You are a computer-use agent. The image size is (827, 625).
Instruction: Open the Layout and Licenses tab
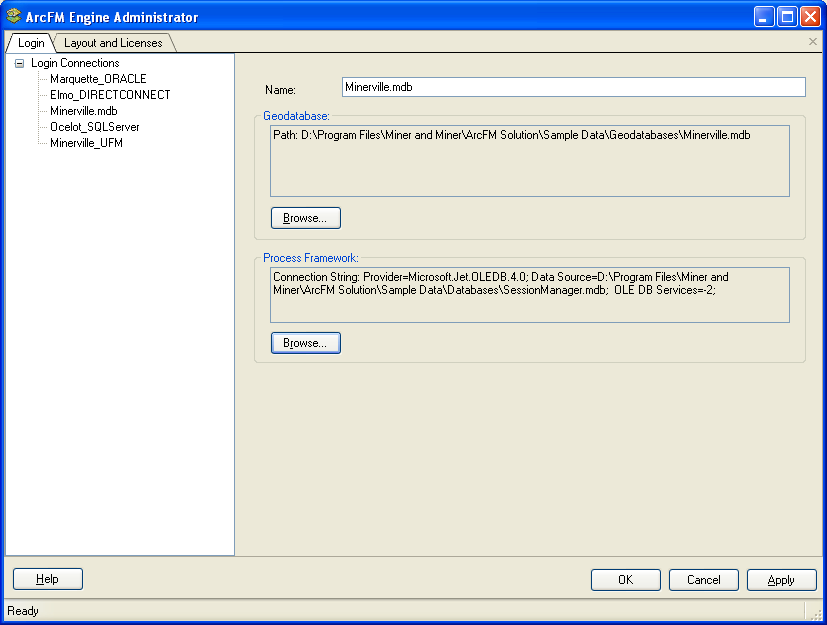point(112,43)
